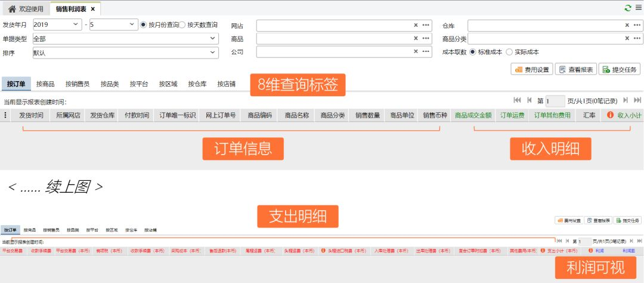Open the column options menu in table header

[6, 115]
